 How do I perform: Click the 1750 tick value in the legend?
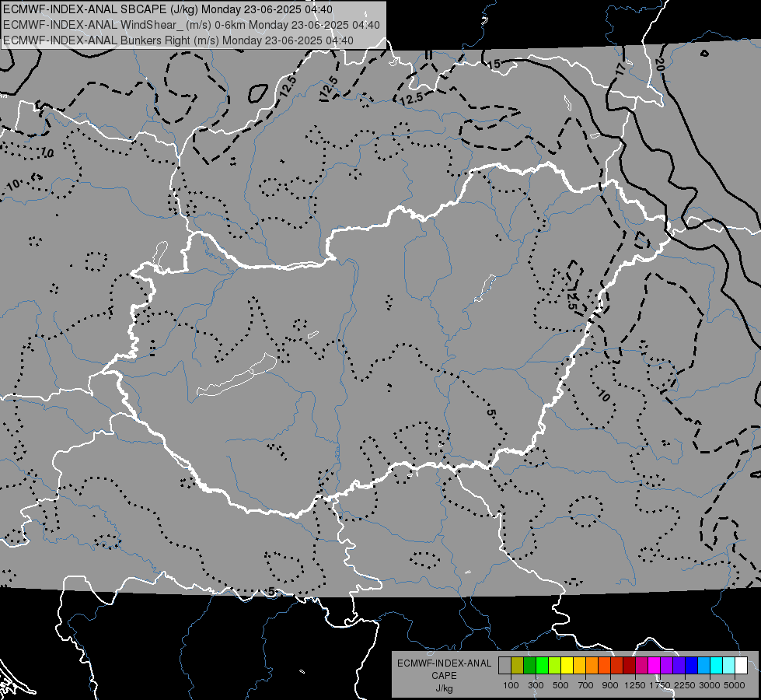(660, 685)
